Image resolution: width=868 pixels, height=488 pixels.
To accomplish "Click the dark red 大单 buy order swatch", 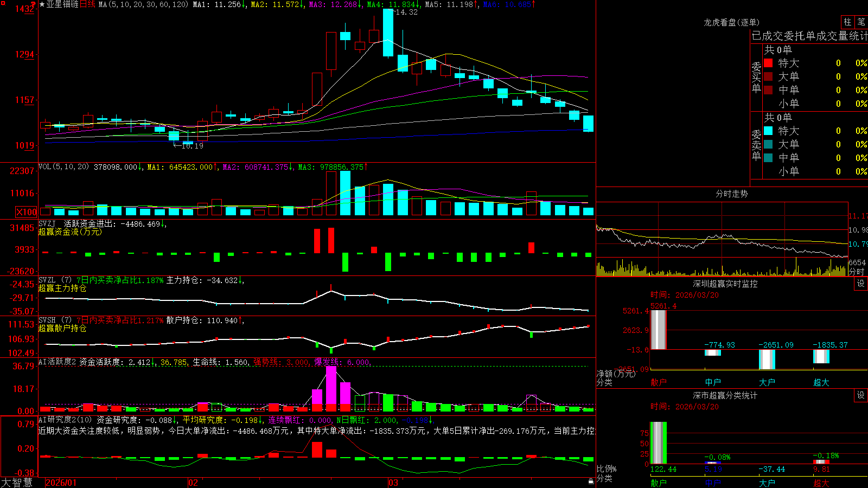I will [768, 76].
